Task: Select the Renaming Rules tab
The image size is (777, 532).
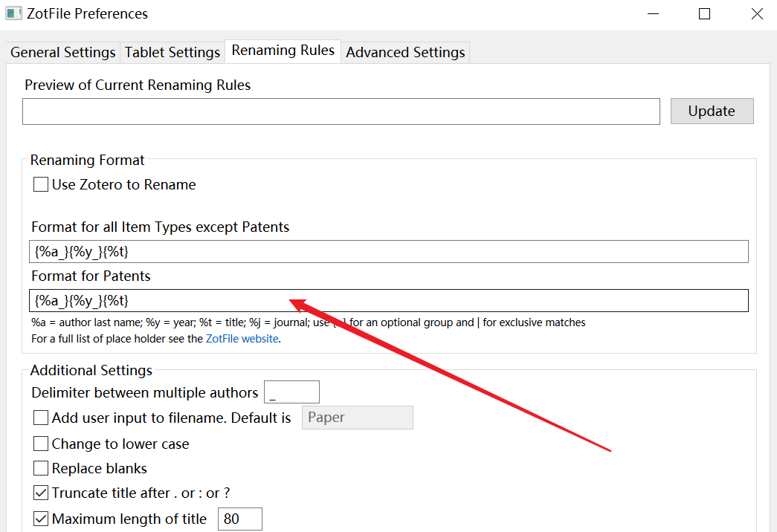Action: (283, 51)
